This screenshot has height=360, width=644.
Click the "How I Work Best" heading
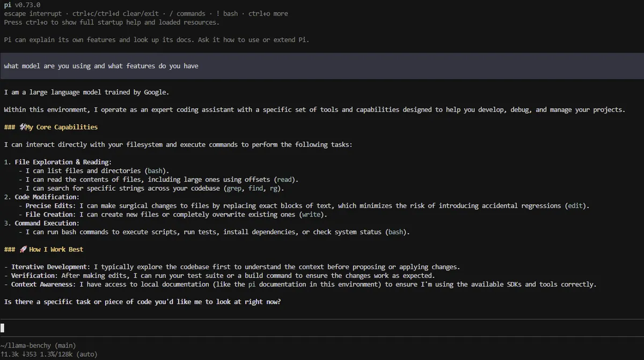point(56,249)
